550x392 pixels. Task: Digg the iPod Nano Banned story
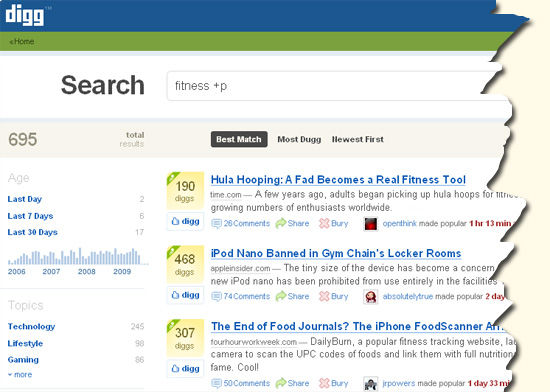pyautogui.click(x=185, y=295)
